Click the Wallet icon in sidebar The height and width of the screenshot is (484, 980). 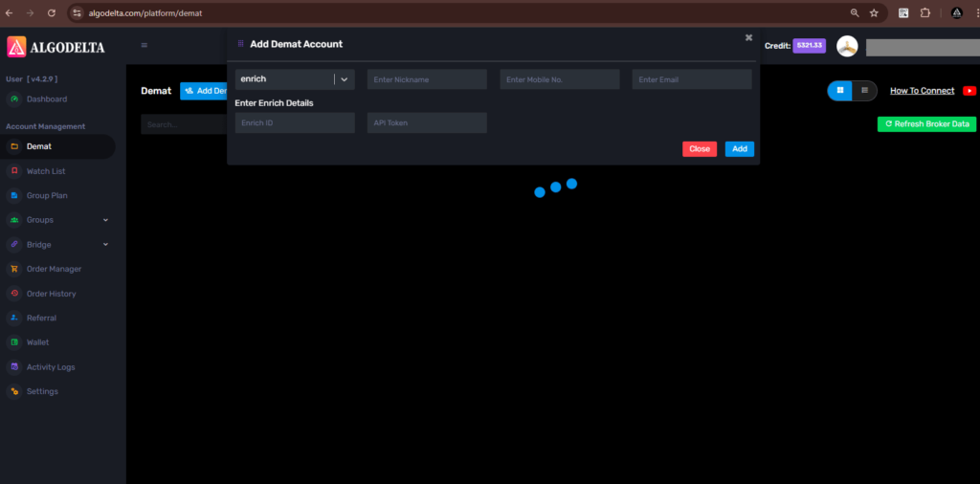coord(13,342)
